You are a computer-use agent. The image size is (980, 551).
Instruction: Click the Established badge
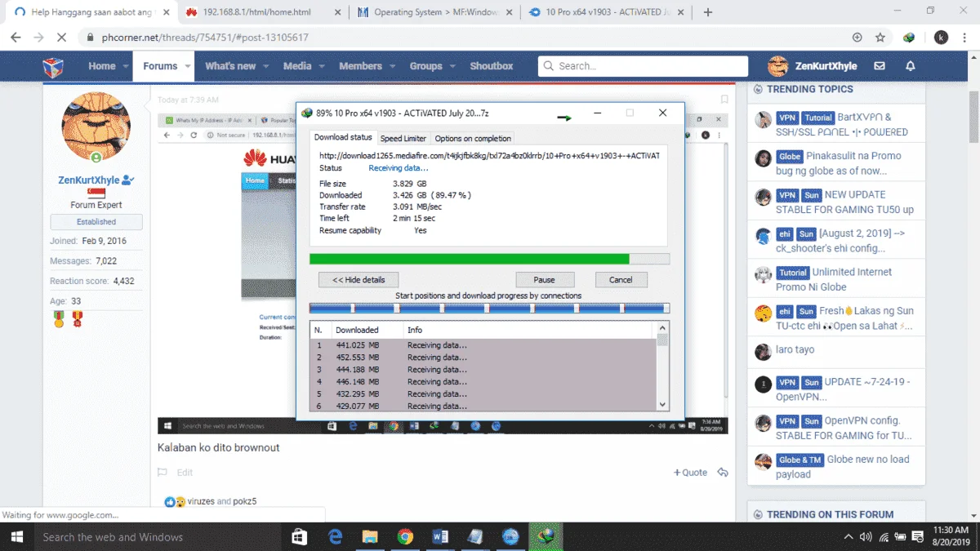tap(96, 221)
